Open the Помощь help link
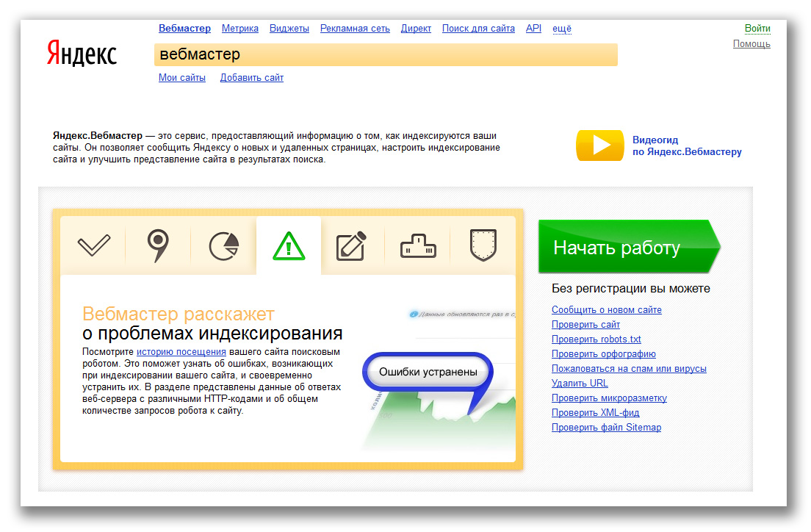The image size is (811, 532). [x=751, y=44]
